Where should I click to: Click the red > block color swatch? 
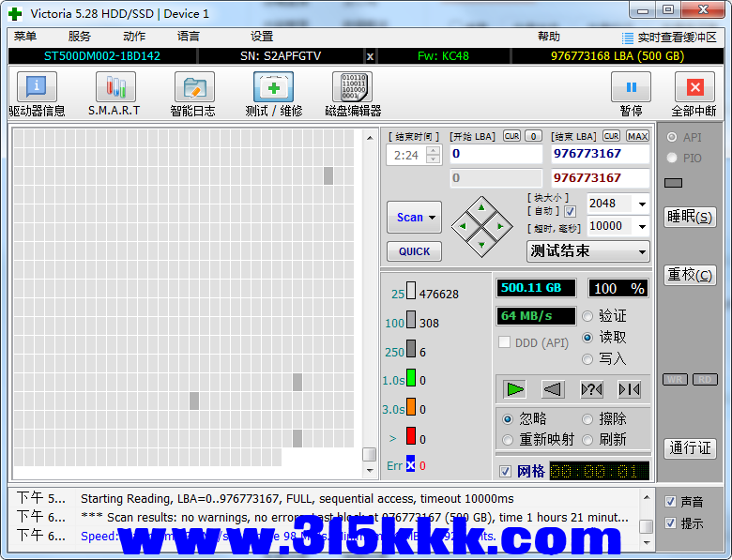pos(411,436)
